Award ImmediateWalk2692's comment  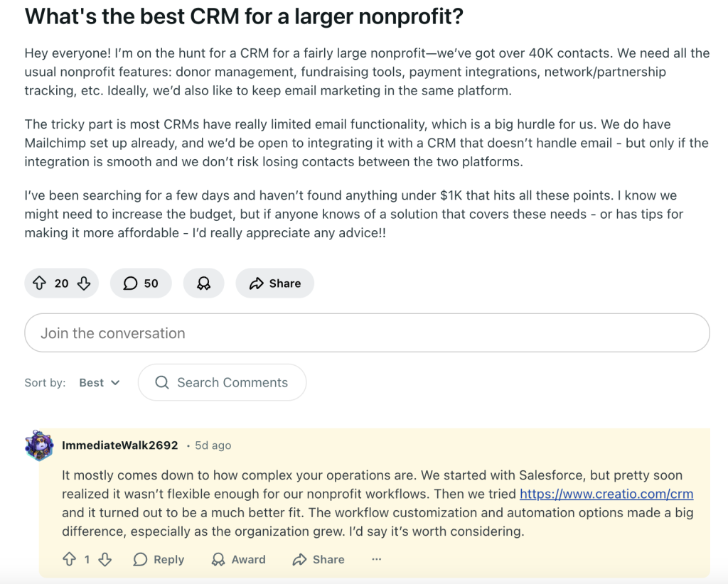click(x=239, y=560)
